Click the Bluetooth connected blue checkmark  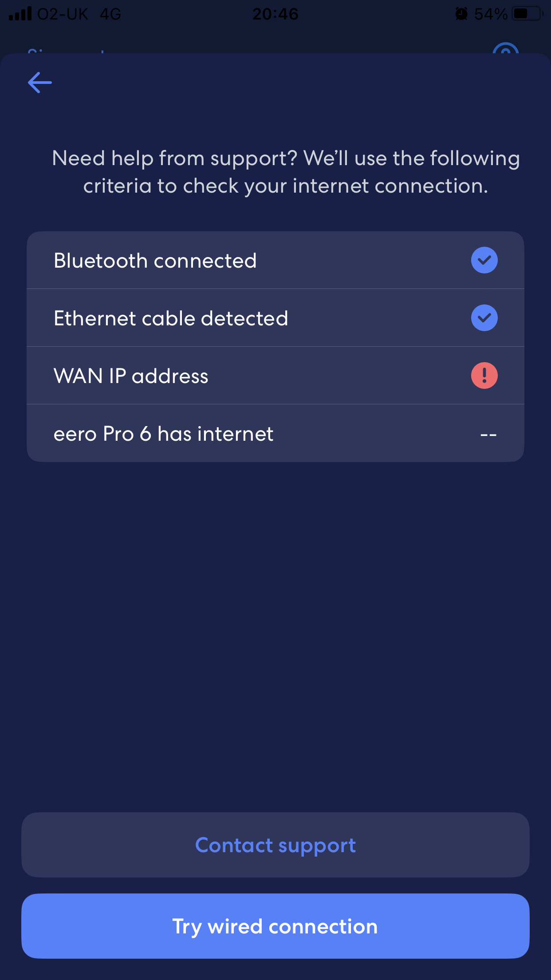484,260
